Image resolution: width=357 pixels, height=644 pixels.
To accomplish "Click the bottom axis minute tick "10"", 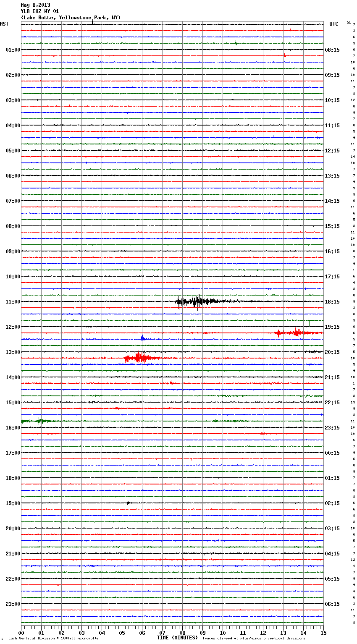I will pos(223,633).
